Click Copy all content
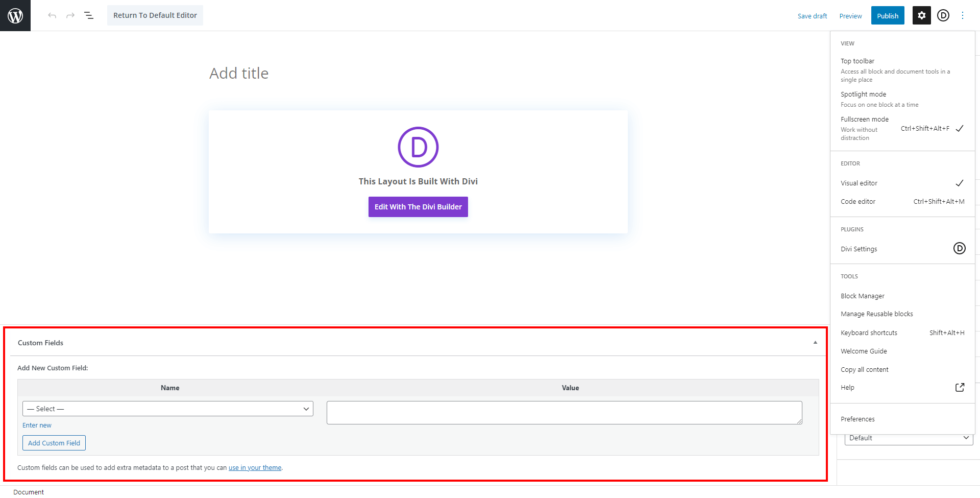The image size is (980, 498). click(902, 369)
